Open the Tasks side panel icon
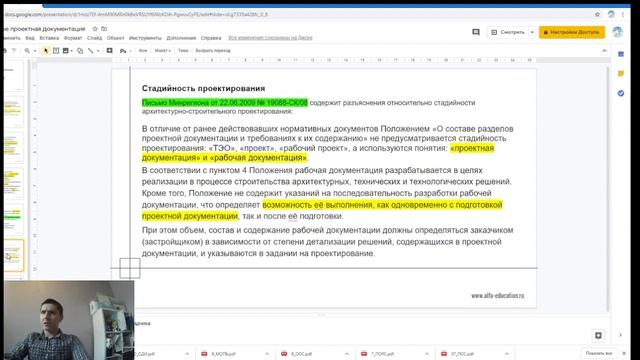 [x=621, y=93]
